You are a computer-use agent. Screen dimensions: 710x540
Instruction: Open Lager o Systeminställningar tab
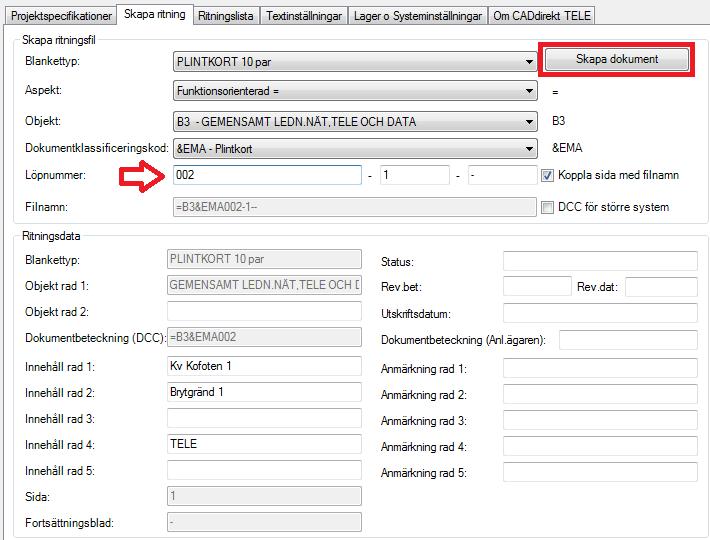coord(417,16)
